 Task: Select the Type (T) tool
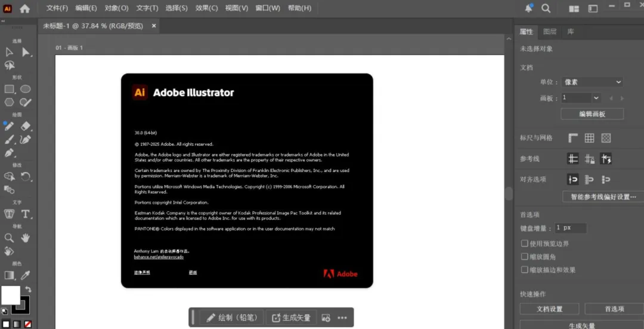(26, 214)
